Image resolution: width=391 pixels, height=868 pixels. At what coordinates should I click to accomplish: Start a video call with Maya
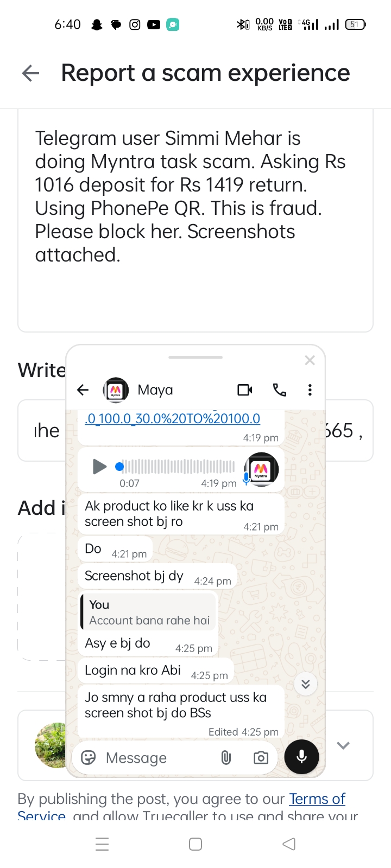245,390
